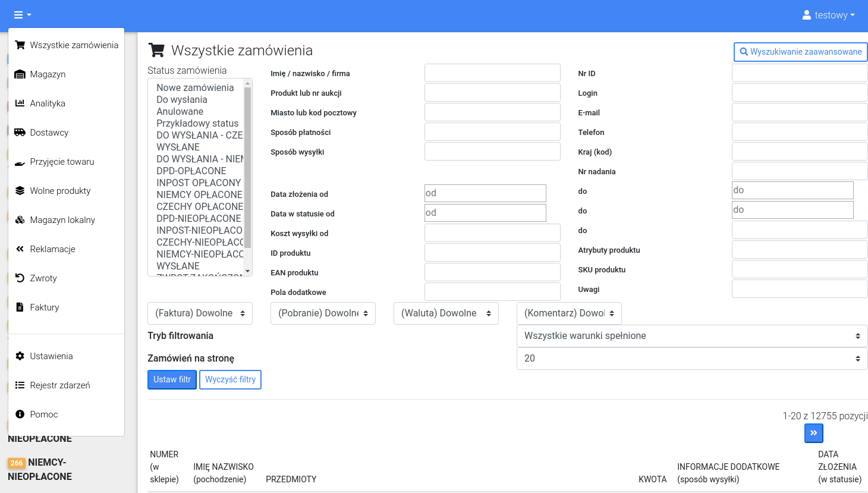
Task: Click the Imię / nazwisko / firma input field
Action: [492, 73]
